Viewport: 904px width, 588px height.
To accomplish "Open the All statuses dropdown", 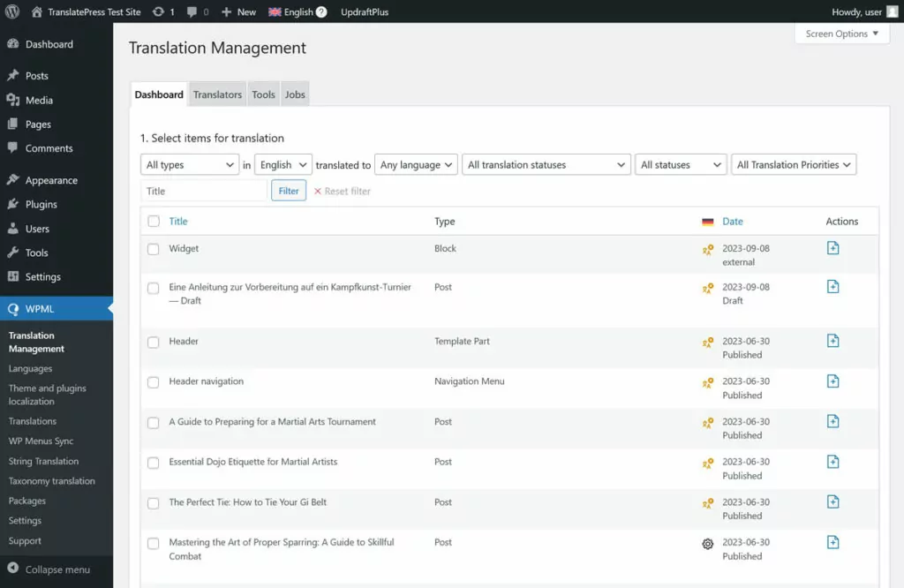I will pyautogui.click(x=681, y=164).
